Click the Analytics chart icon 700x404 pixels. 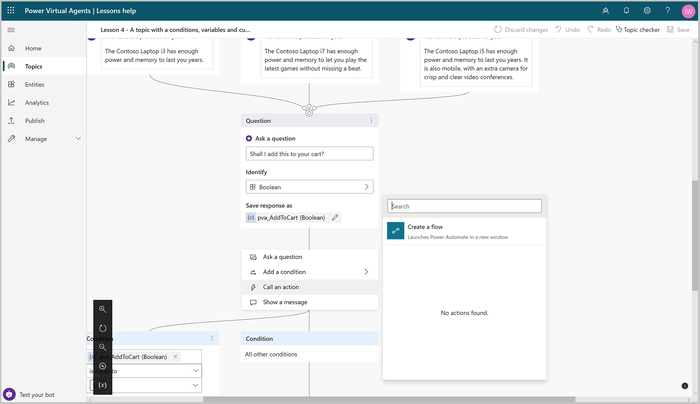pyautogui.click(x=12, y=103)
